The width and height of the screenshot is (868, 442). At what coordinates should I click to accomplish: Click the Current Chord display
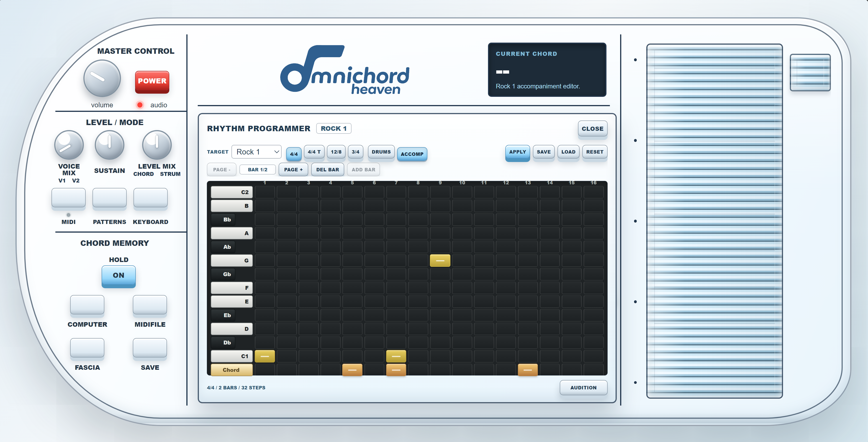point(547,70)
